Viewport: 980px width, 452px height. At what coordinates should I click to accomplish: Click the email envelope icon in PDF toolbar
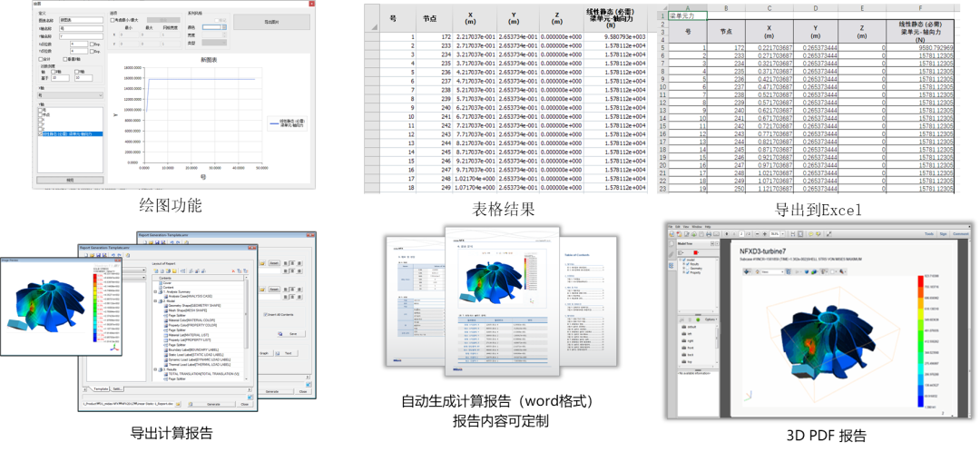point(716,234)
